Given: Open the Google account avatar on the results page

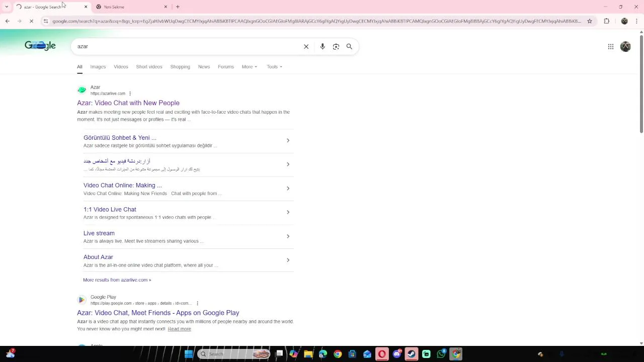Looking at the screenshot, I should pyautogui.click(x=625, y=46).
